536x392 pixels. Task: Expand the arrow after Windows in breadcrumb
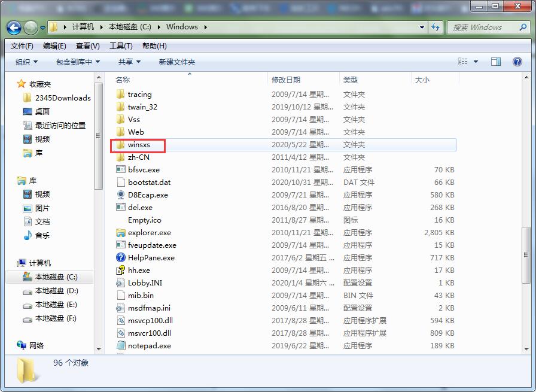coord(205,27)
